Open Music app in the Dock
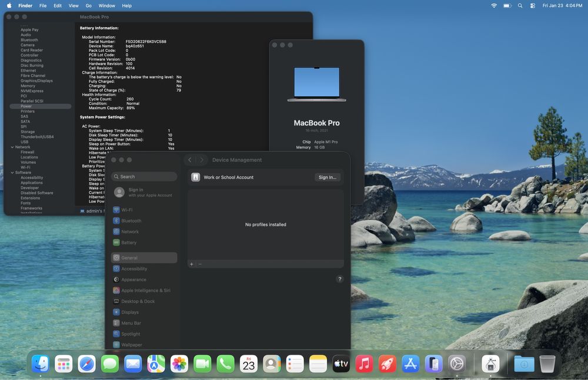588x380 pixels. point(364,364)
